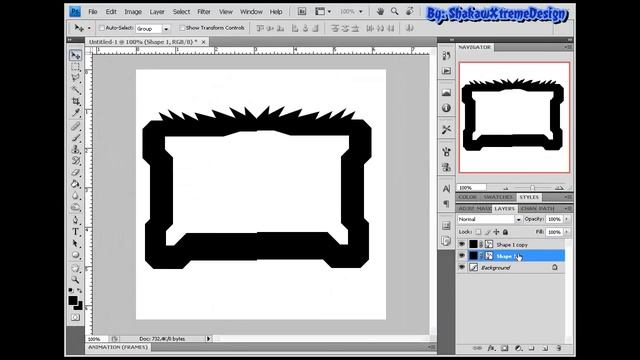The width and height of the screenshot is (640, 360).
Task: Open the Info panel icon in dock
Action: (x=446, y=108)
